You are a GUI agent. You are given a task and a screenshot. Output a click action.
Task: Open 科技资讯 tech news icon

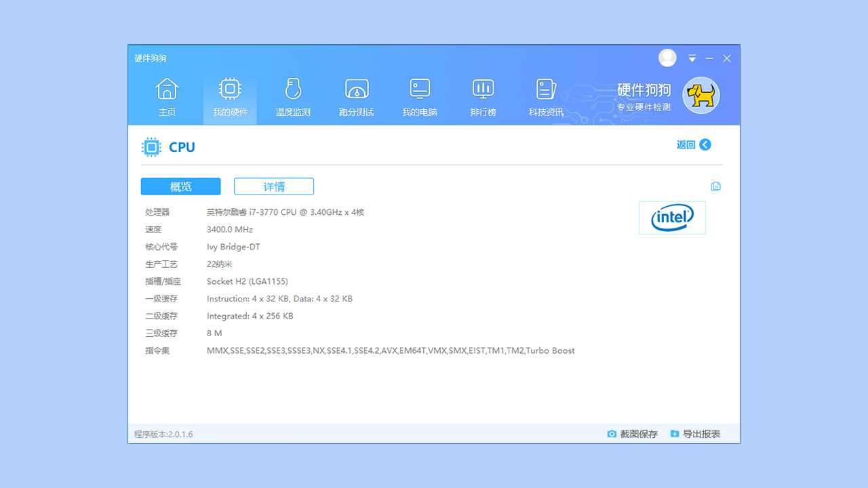pyautogui.click(x=546, y=89)
